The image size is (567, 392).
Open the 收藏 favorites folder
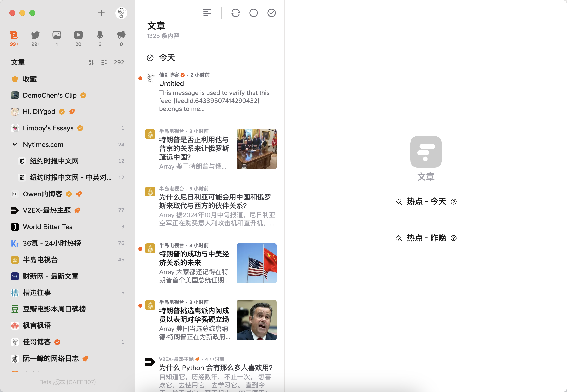click(67, 79)
